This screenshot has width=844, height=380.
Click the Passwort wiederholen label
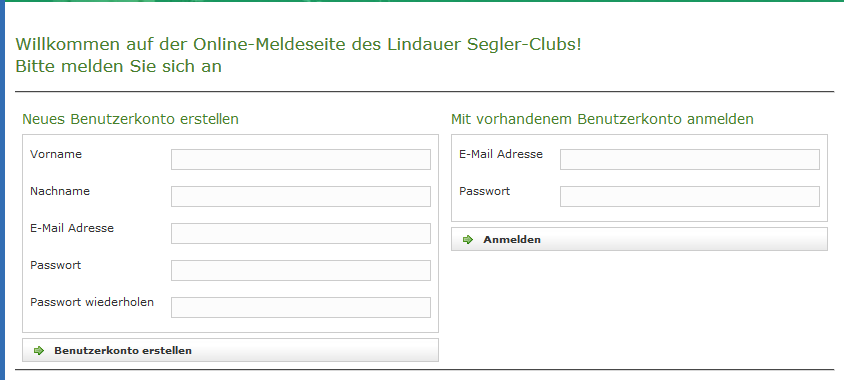(x=92, y=302)
